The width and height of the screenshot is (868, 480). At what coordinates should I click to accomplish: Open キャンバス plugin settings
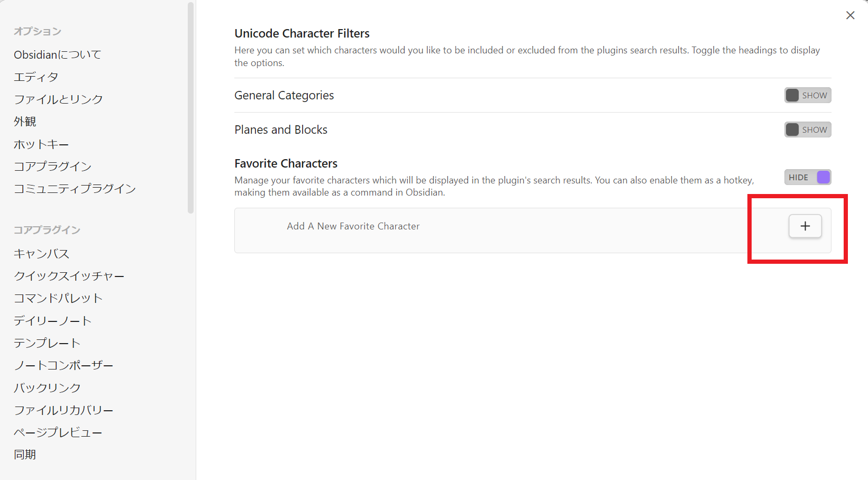41,254
